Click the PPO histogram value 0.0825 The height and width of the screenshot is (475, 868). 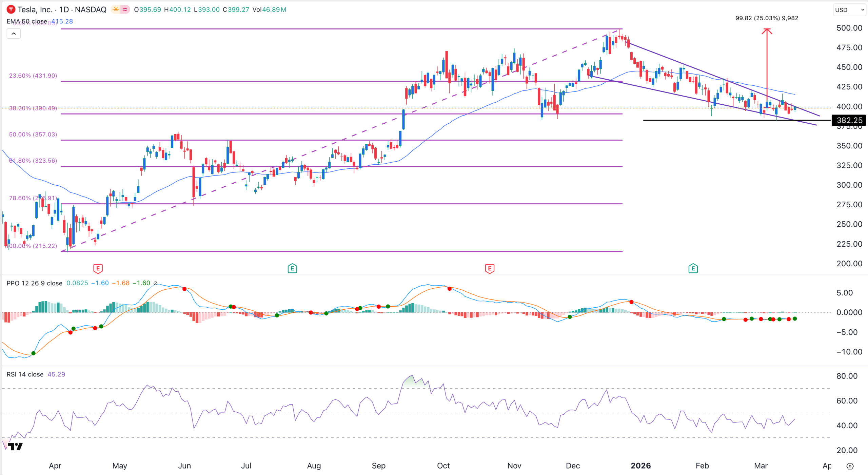[77, 283]
